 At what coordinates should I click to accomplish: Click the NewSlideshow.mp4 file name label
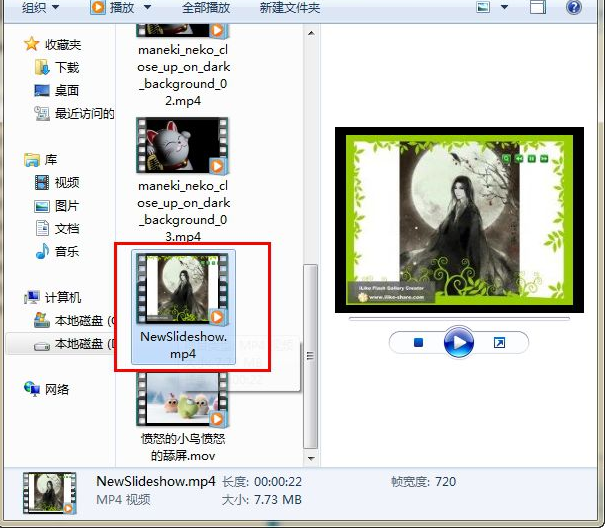[x=183, y=345]
